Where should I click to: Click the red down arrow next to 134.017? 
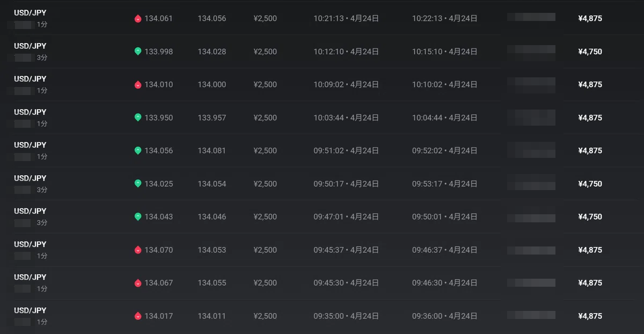[138, 316]
